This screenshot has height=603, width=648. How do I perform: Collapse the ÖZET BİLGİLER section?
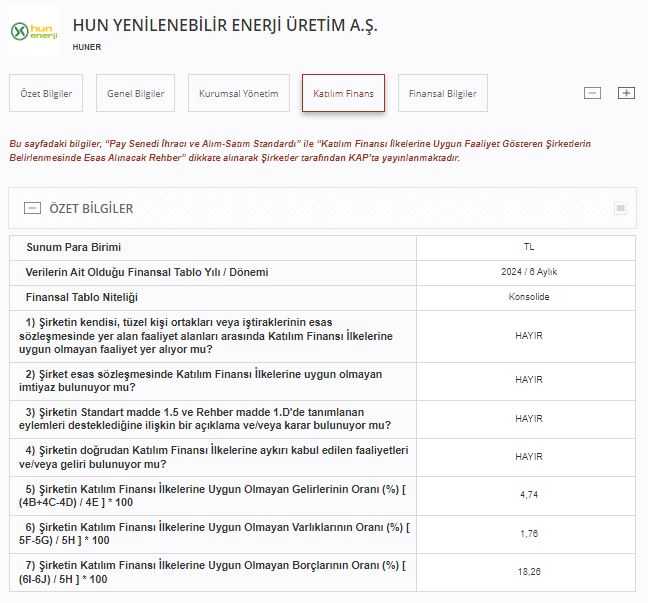32,208
